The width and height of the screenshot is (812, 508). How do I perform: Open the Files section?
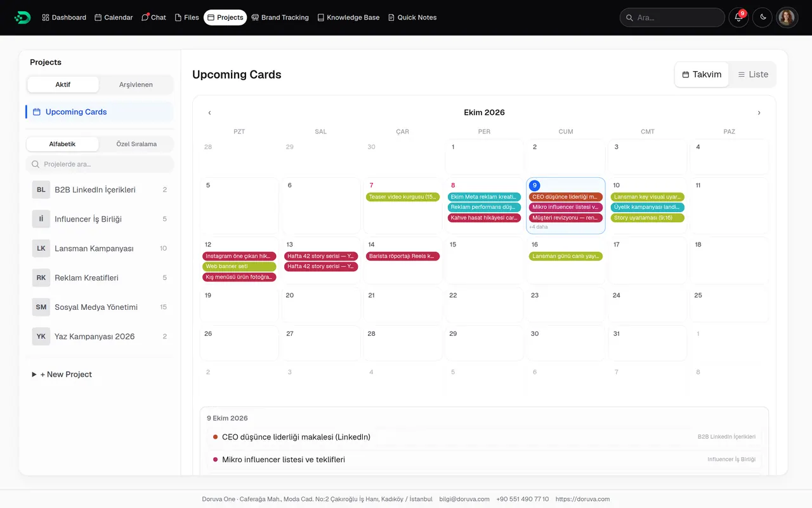coord(187,17)
